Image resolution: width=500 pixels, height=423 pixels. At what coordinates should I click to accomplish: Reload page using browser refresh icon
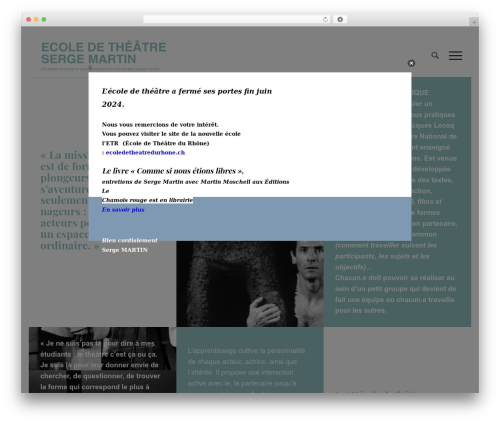(325, 20)
